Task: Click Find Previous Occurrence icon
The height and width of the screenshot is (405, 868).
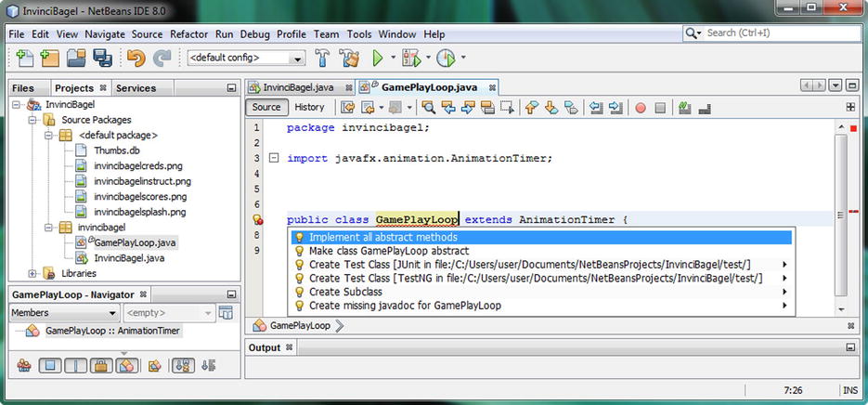Action: [447, 108]
